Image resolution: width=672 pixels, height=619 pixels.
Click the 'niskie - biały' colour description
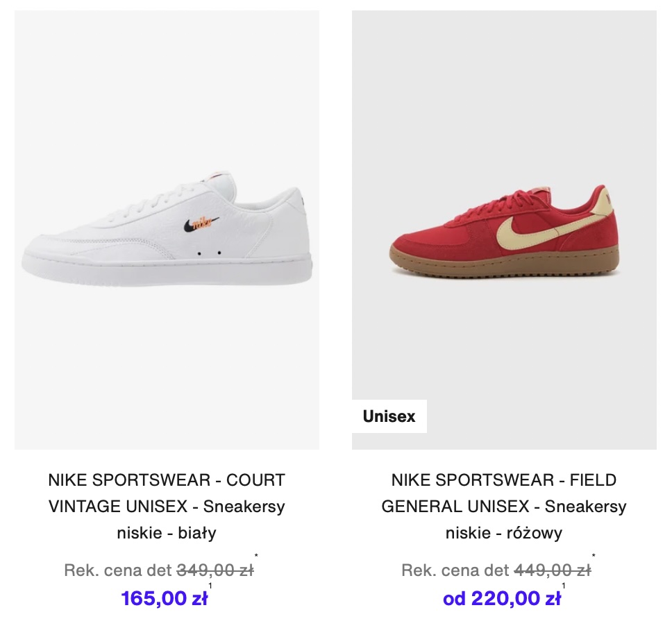coord(167,533)
